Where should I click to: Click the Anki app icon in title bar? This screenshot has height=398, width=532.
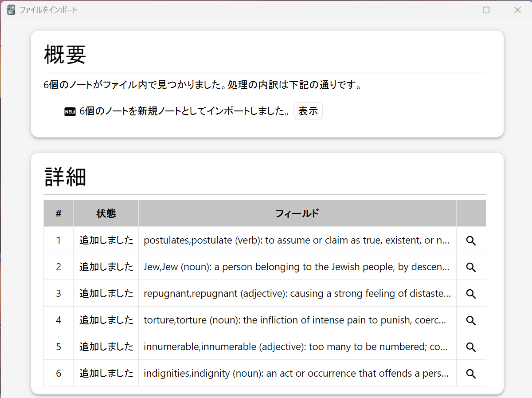[12, 10]
